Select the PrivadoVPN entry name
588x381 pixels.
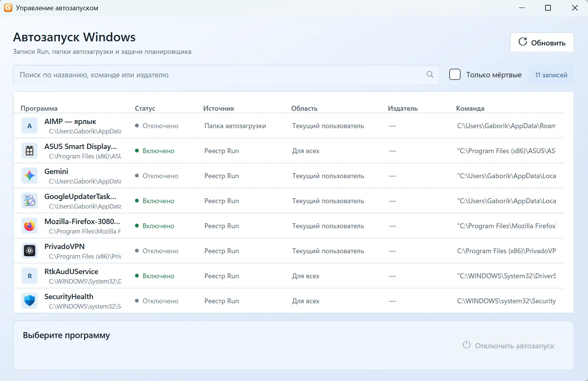(x=64, y=246)
